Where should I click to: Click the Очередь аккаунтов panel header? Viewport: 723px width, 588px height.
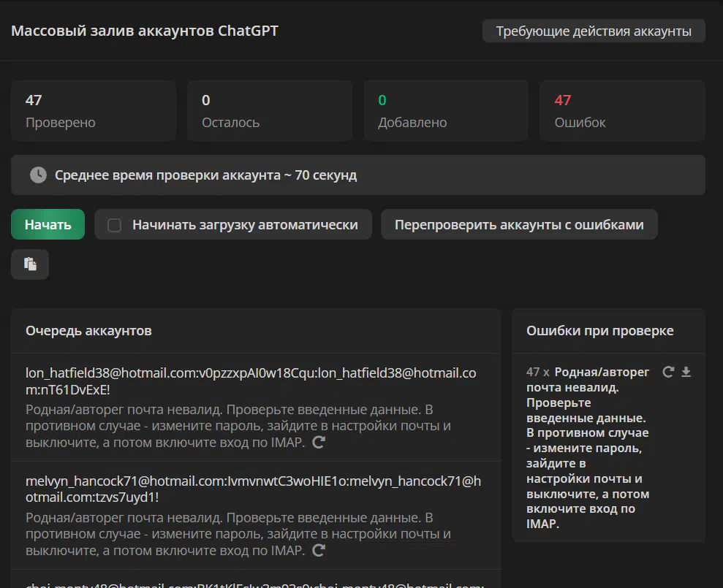pyautogui.click(x=88, y=331)
